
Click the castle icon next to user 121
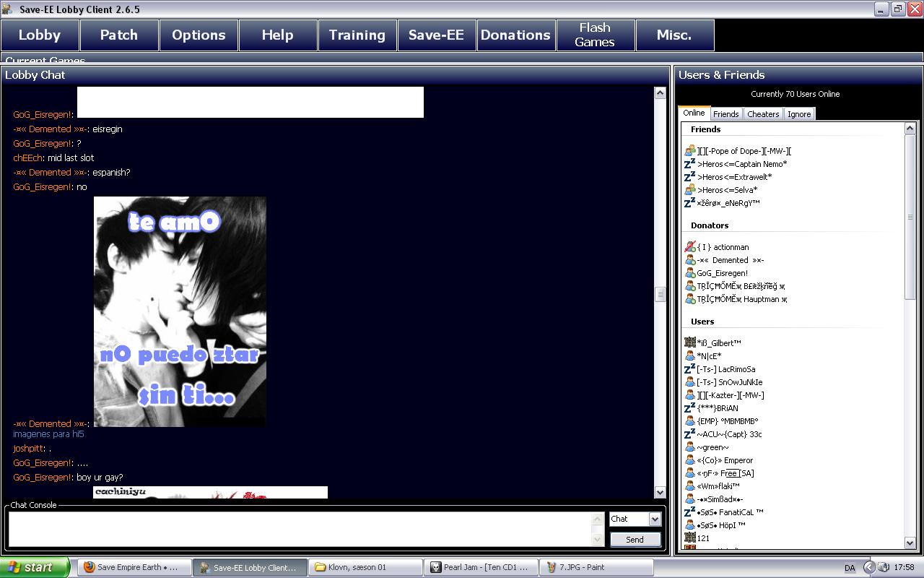pyautogui.click(x=689, y=538)
